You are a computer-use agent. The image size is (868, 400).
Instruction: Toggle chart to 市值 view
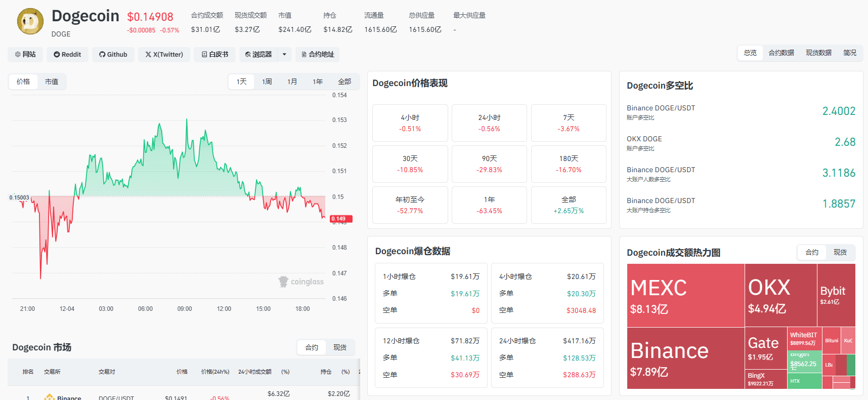click(52, 82)
